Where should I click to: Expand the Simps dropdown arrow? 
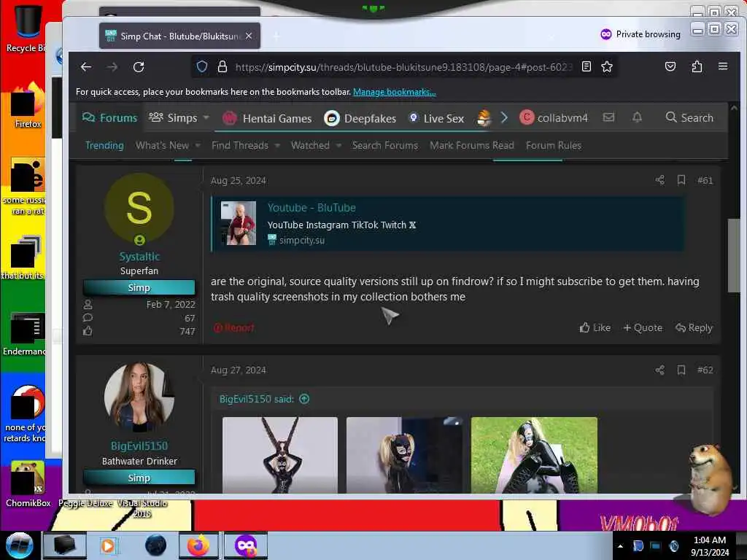pyautogui.click(x=206, y=117)
